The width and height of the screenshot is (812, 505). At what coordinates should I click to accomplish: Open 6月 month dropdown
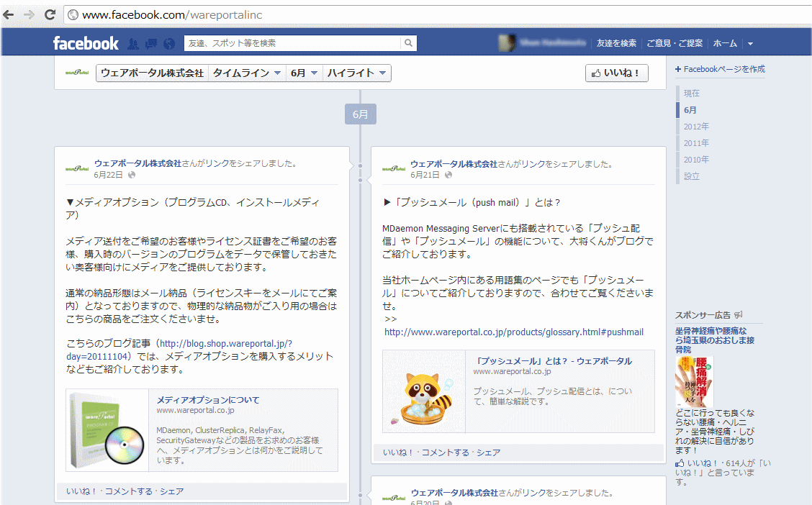[x=304, y=73]
